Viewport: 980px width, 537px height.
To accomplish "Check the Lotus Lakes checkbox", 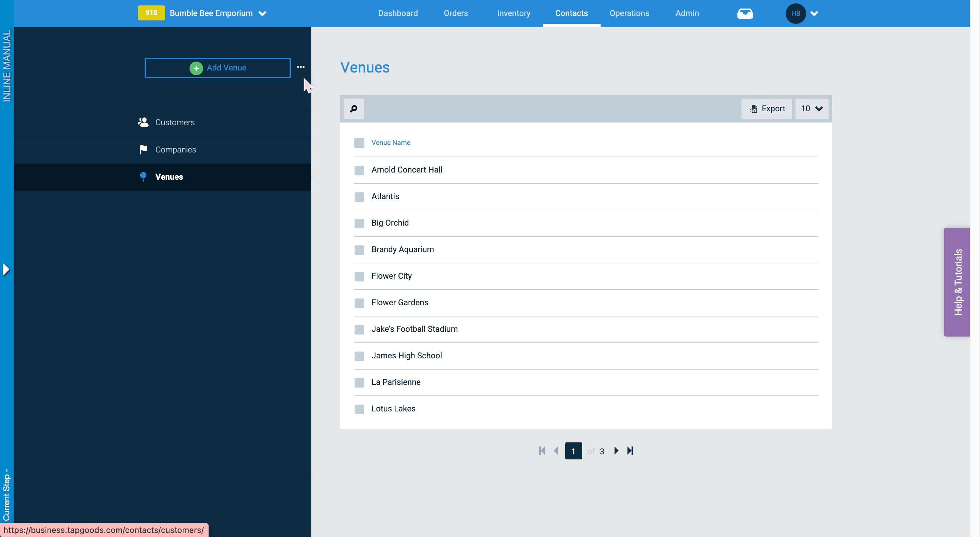I will pyautogui.click(x=359, y=409).
